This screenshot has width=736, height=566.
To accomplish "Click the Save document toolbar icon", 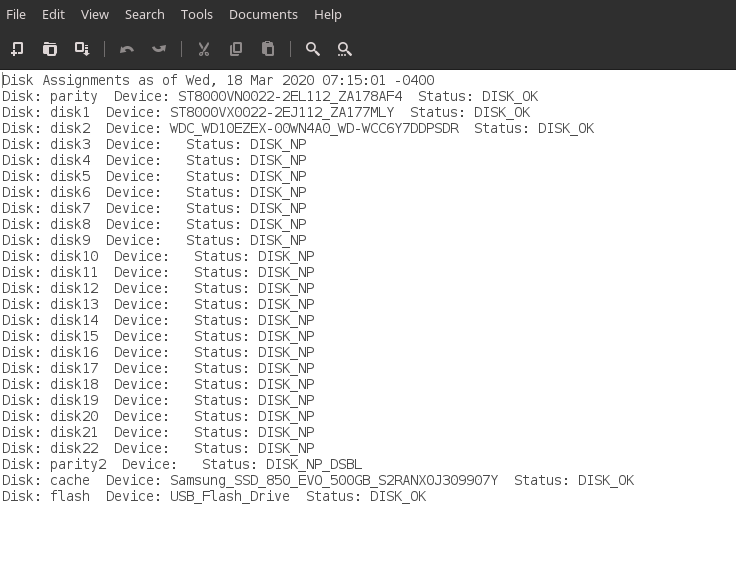I will click(x=82, y=49).
